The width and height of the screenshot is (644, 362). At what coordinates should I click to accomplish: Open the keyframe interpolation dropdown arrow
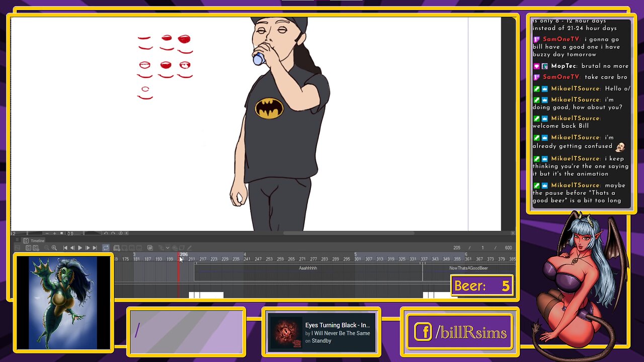point(168,248)
